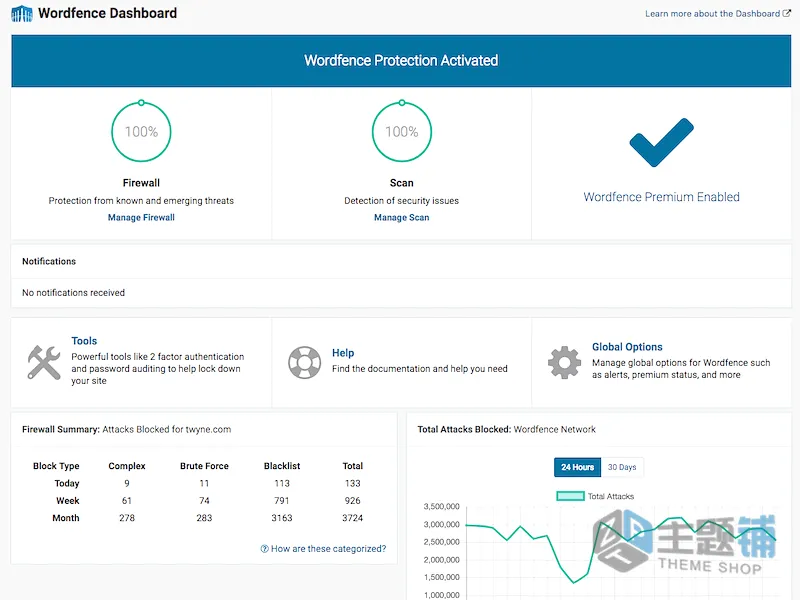Screen dimensions: 800x600
Task: Click the Blacklist column header
Action: (282, 466)
